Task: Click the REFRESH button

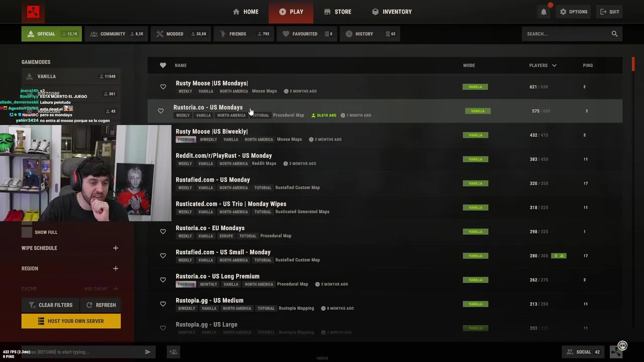Action: point(101,305)
